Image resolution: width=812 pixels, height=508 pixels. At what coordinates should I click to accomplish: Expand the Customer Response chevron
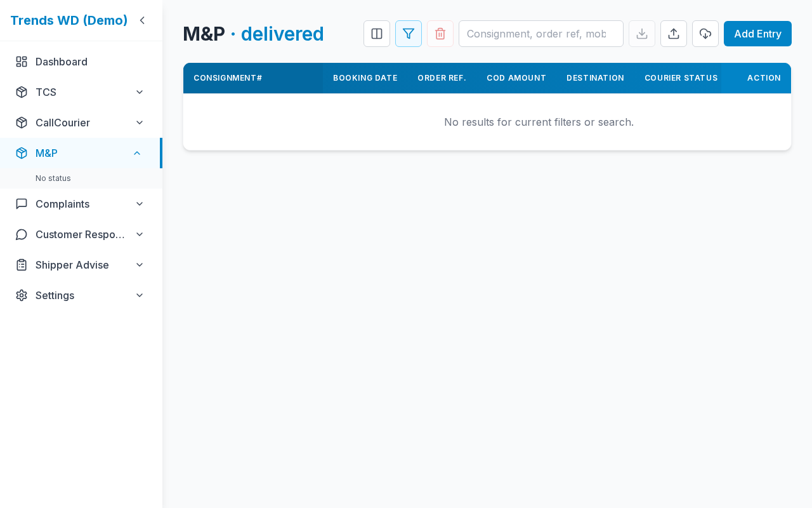(140, 234)
